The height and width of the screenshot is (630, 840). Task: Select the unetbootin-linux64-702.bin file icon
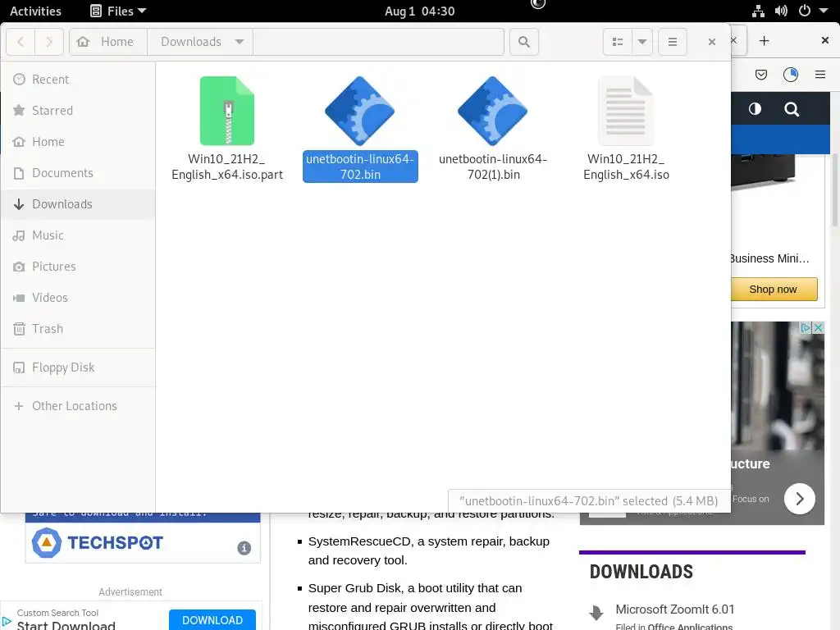point(359,111)
